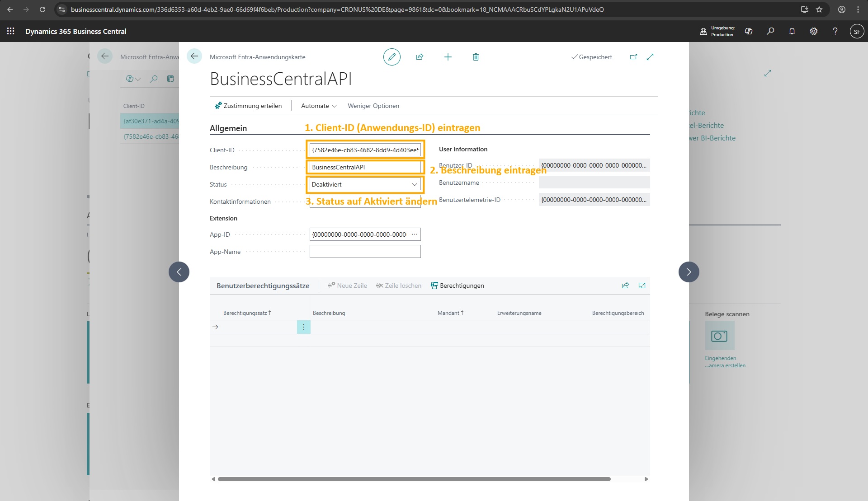This screenshot has height=501, width=868.
Task: Click the install app icon in address bar
Action: click(804, 9)
